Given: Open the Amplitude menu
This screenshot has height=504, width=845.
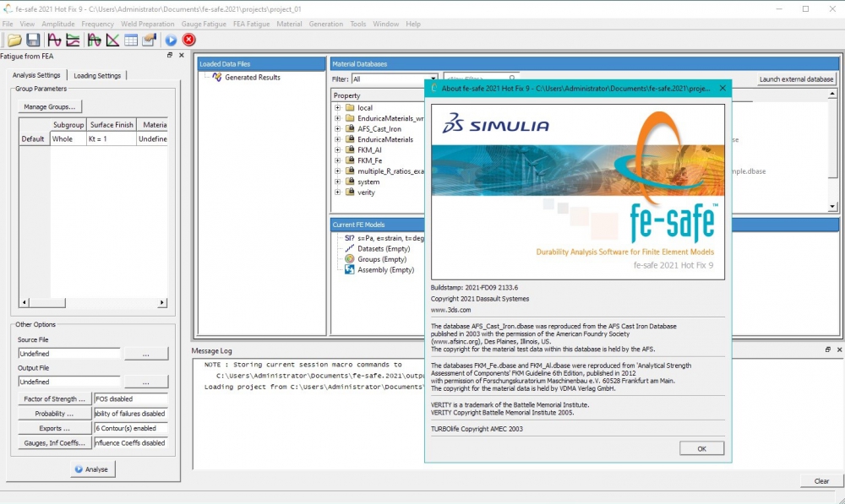Looking at the screenshot, I should [x=58, y=24].
